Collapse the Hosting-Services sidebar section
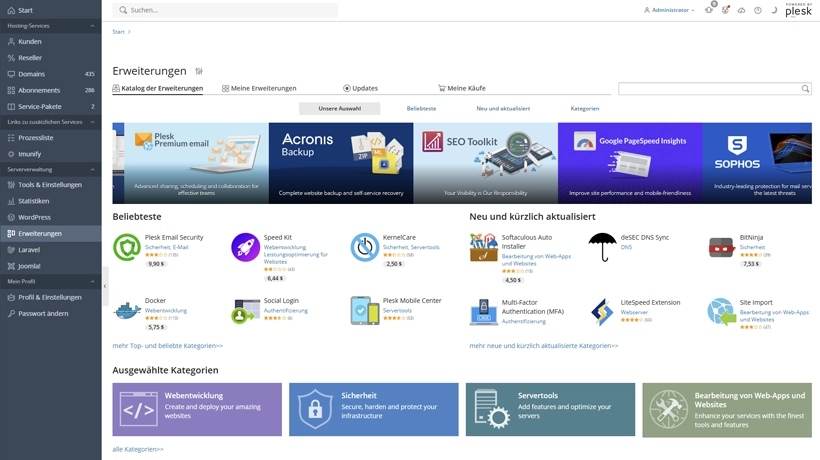The width and height of the screenshot is (820, 460). click(51, 26)
